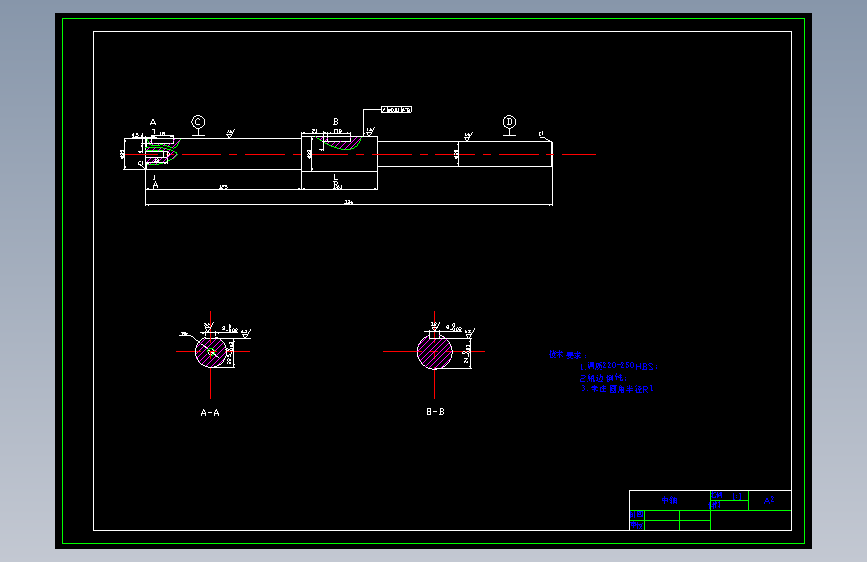Select the hatched B-B cross-section circle

coord(435,352)
